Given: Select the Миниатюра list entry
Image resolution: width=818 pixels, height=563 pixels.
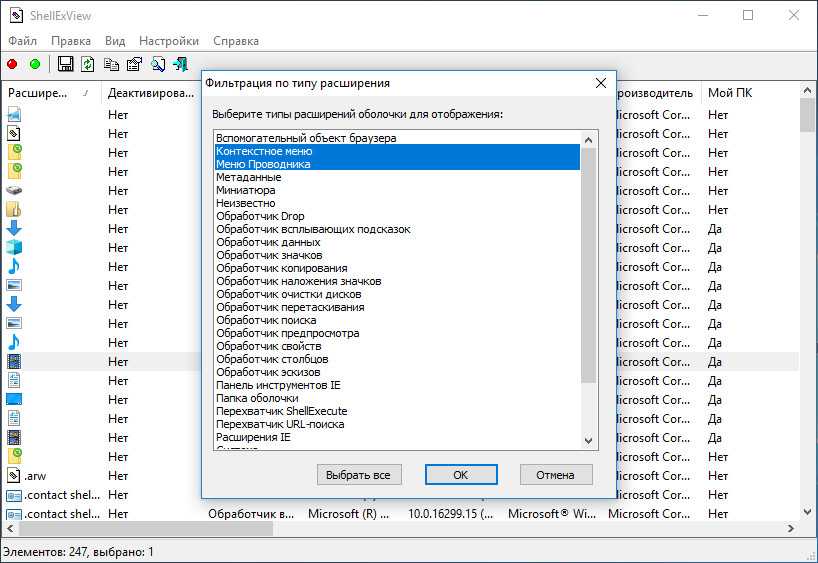Looking at the screenshot, I should (x=397, y=190).
